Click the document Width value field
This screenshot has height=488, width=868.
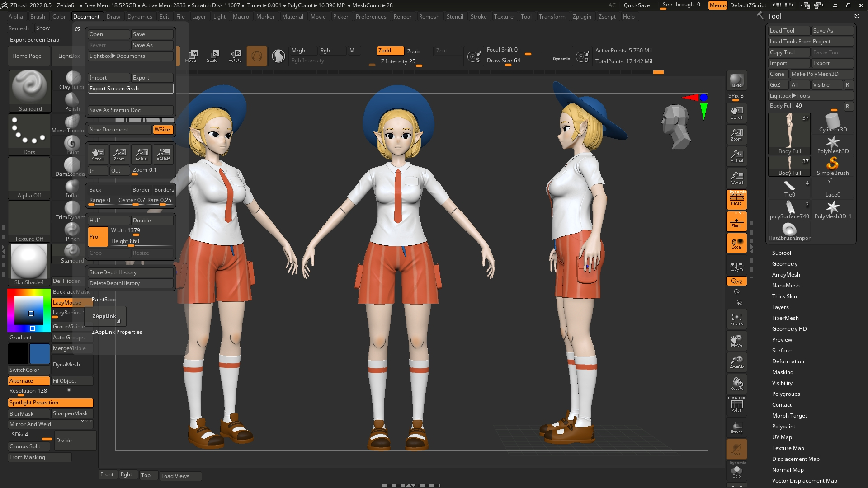[x=142, y=231]
